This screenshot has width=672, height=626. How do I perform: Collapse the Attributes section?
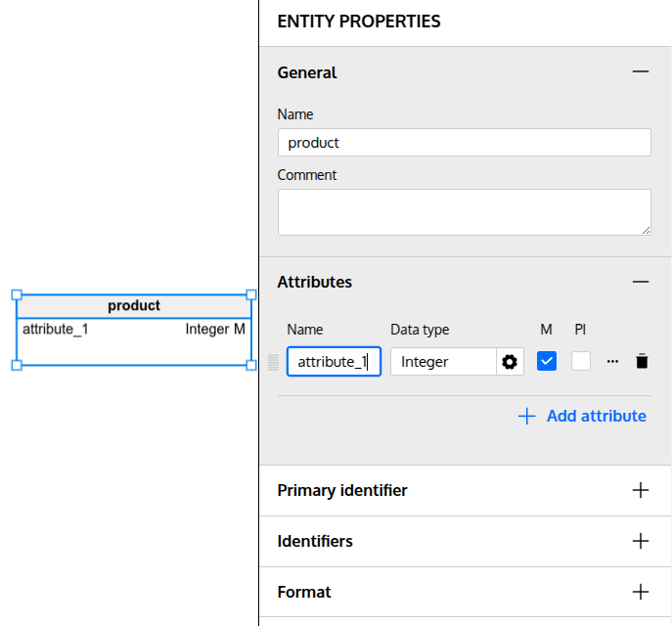641,282
